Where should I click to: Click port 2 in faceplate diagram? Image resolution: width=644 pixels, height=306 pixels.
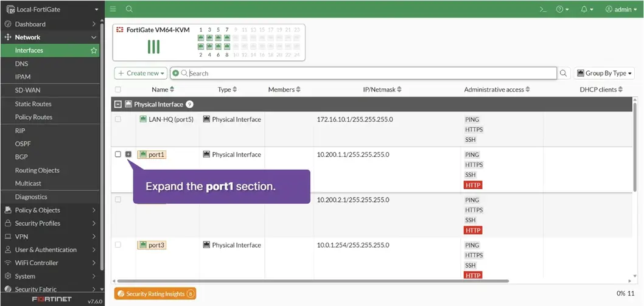pyautogui.click(x=201, y=46)
